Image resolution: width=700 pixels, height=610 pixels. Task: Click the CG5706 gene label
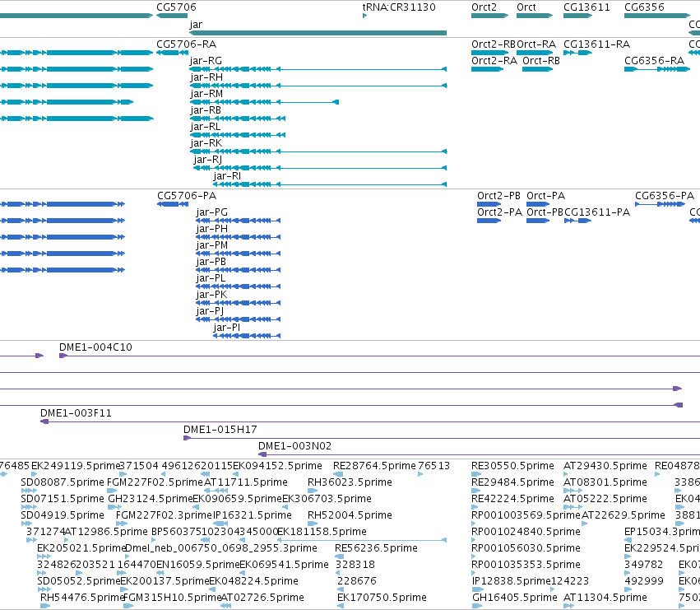[x=176, y=7]
